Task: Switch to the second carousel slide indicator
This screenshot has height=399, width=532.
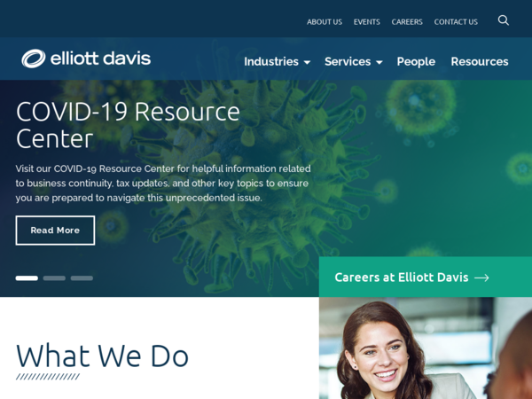Action: click(x=54, y=278)
